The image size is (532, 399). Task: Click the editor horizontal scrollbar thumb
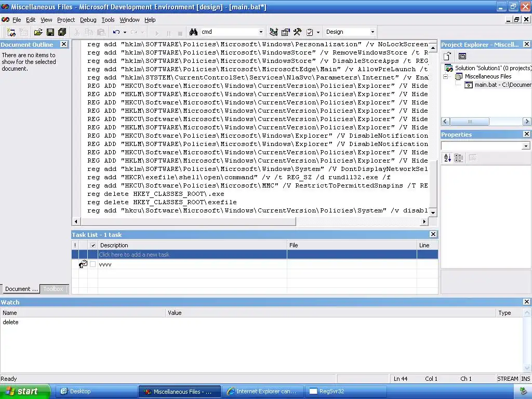pyautogui.click(x=188, y=221)
